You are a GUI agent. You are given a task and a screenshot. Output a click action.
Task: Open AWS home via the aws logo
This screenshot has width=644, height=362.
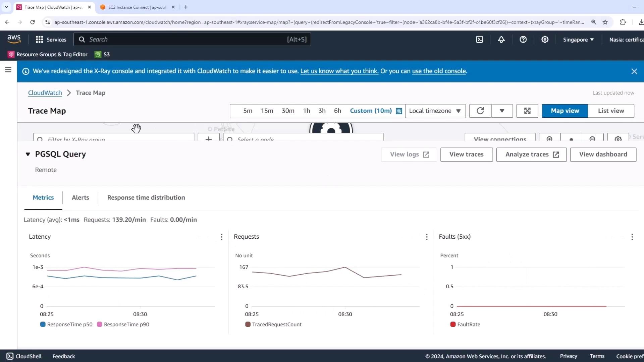[14, 39]
